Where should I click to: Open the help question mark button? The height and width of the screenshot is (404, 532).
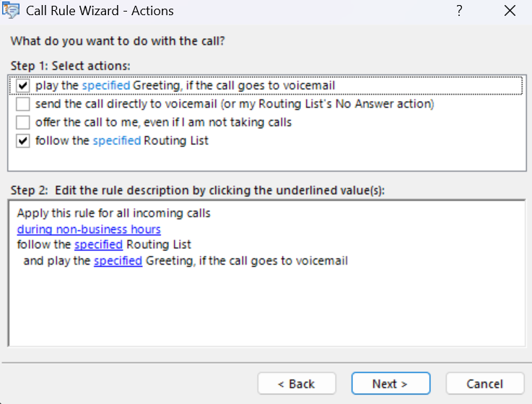[459, 11]
